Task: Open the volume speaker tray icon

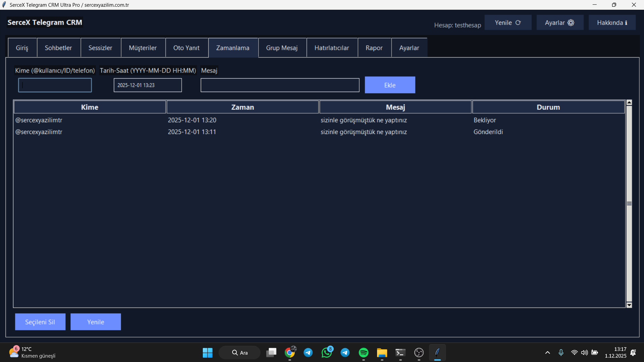Action: pos(584,353)
